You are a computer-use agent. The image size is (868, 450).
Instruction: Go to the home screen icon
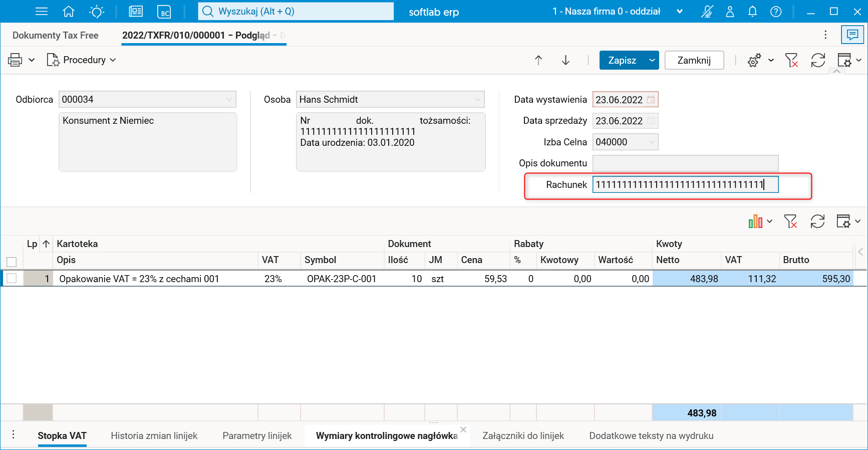[x=69, y=11]
